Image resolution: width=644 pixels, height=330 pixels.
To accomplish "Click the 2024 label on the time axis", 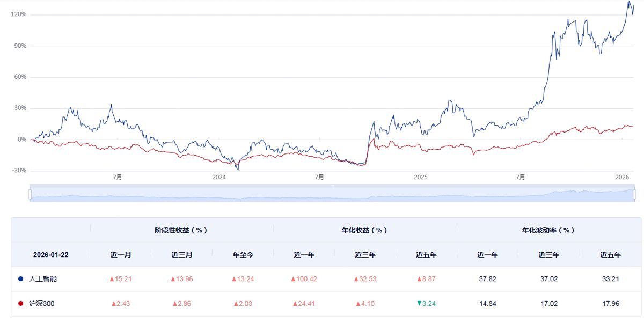I will (x=219, y=177).
